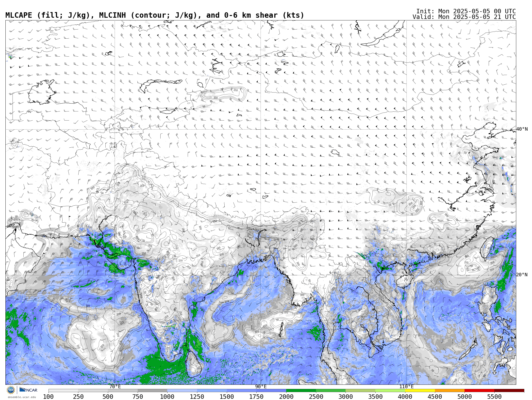This screenshot has height=400, width=532.
Task: Pick the olive-green swatch between 3000 and 3500
Action: (x=361, y=391)
